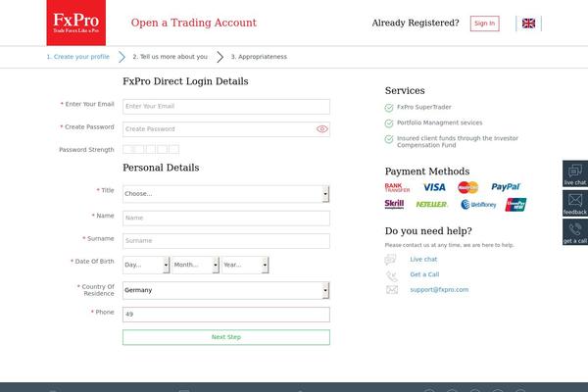Image resolution: width=588 pixels, height=392 pixels.
Task: Click check icon next to Insured client funds
Action: pyautogui.click(x=389, y=139)
